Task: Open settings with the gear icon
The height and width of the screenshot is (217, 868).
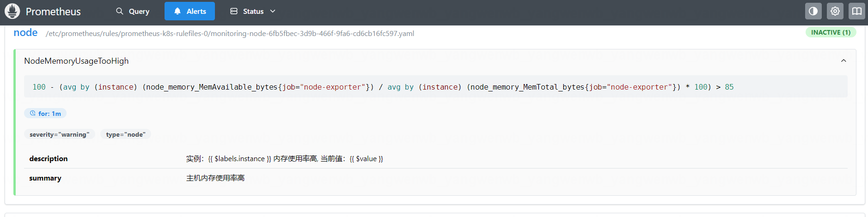Action: pos(835,11)
